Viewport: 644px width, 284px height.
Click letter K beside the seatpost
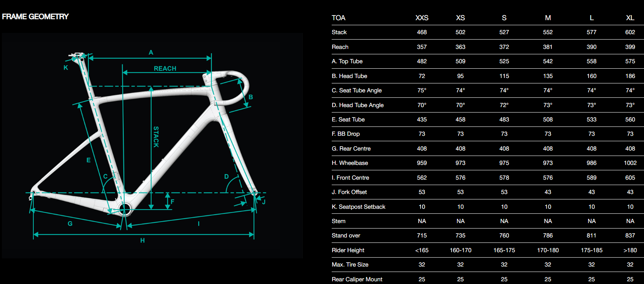click(66, 68)
